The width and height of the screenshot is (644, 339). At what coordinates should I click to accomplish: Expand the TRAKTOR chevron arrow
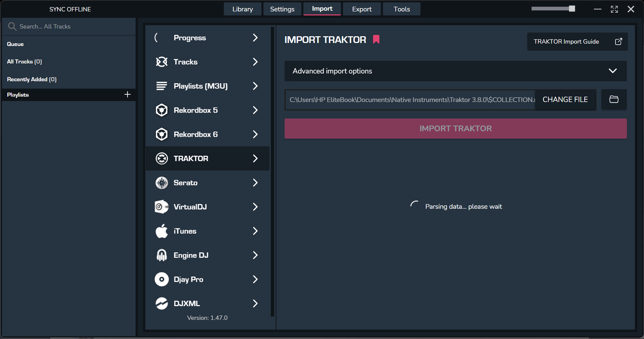[x=255, y=158]
